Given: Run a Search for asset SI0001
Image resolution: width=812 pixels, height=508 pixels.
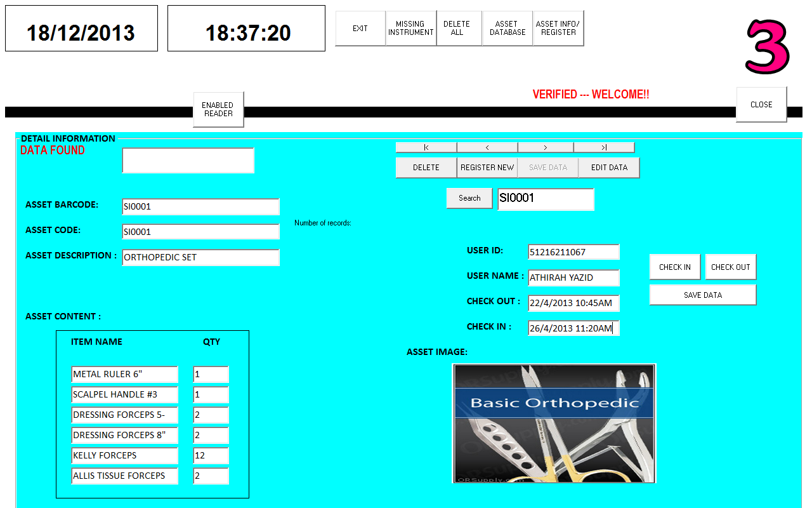Looking at the screenshot, I should tap(469, 197).
